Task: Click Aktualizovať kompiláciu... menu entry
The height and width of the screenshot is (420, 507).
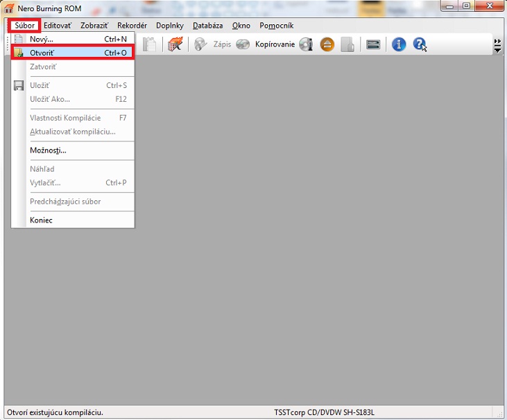Action: (73, 132)
